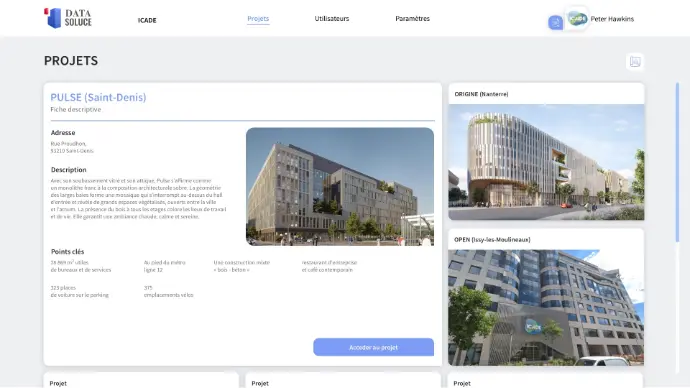Image resolution: width=690 pixels, height=388 pixels.
Task: Click the parking places key point
Action: coord(79,291)
